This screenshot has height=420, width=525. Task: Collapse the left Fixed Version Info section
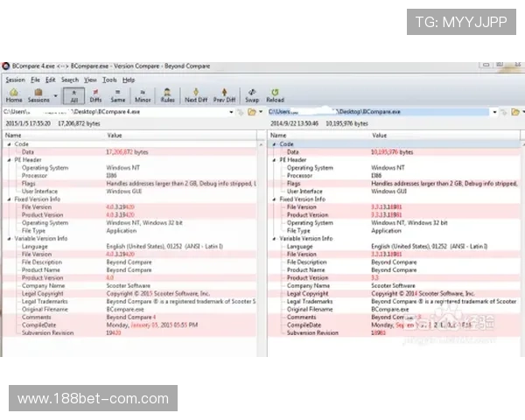click(x=8, y=199)
